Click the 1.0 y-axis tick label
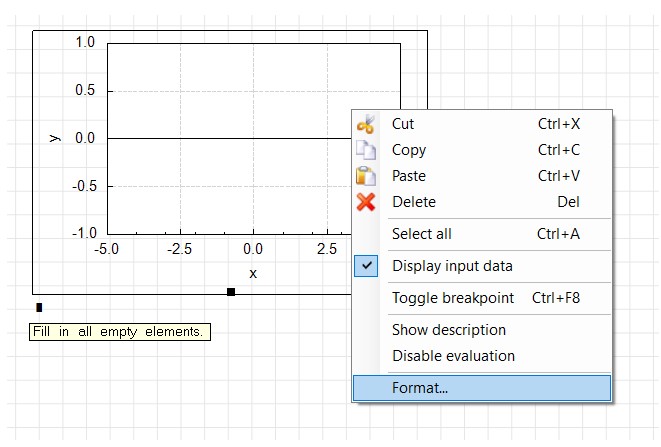This screenshot has width=661, height=447. pyautogui.click(x=85, y=43)
